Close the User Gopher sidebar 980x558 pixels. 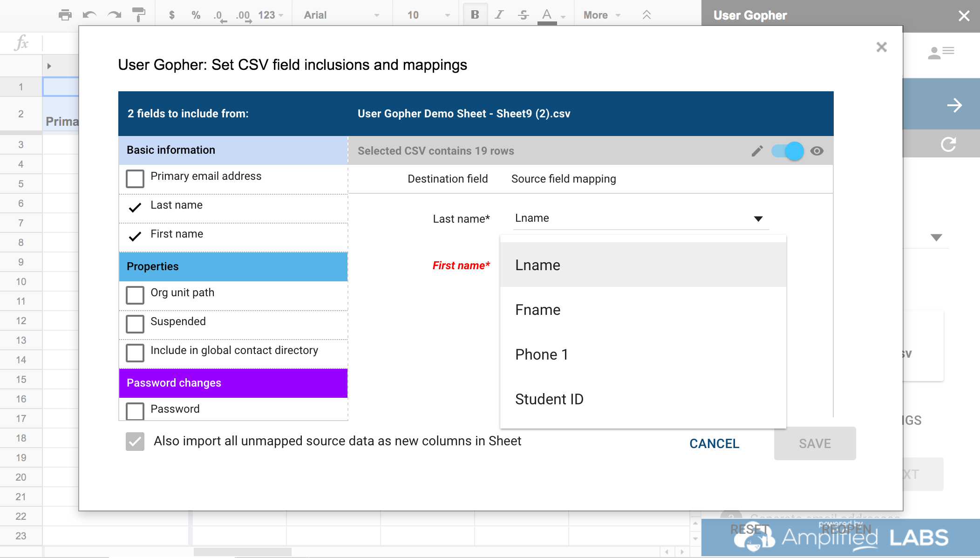tap(964, 16)
